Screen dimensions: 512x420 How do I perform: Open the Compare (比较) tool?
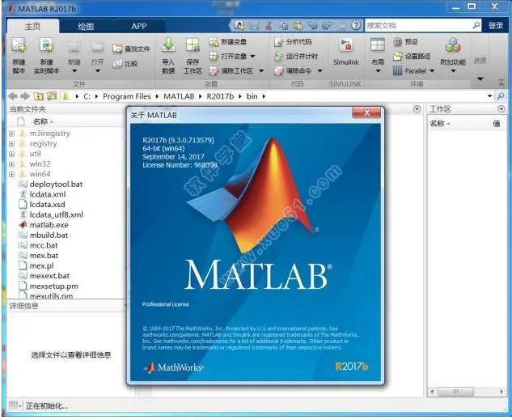(125, 63)
